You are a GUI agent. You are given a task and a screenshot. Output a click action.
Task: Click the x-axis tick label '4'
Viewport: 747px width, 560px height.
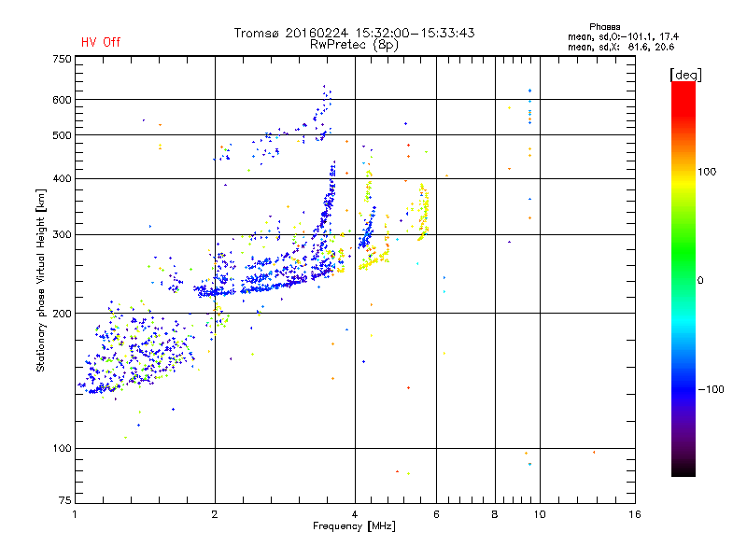355,514
